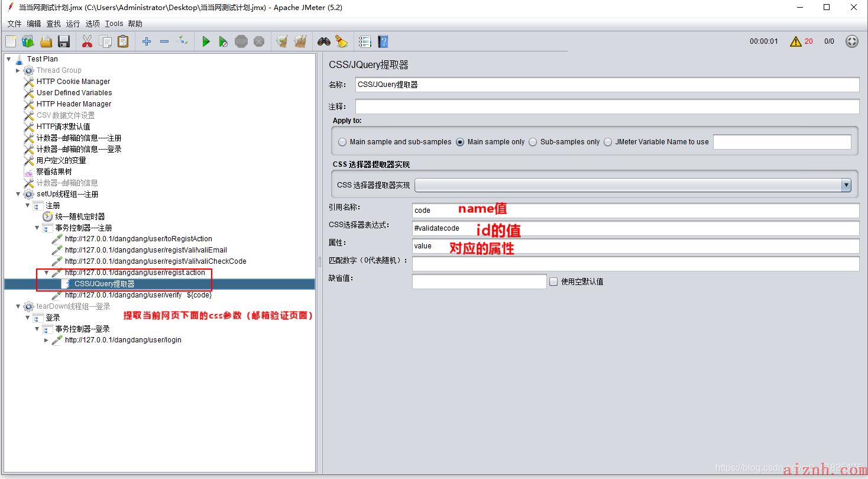Click the 名称 name input field

(607, 85)
